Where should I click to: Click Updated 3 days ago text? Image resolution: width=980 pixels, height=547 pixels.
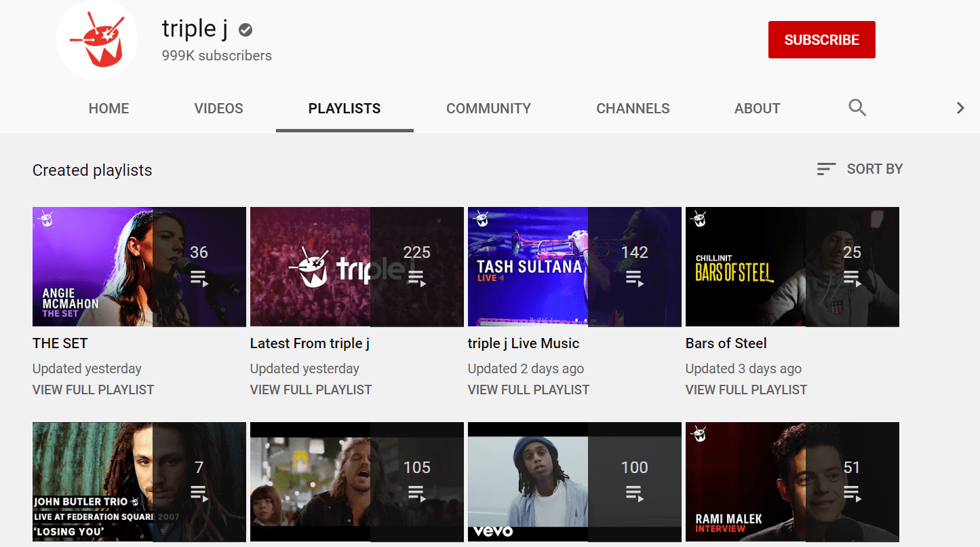pos(743,369)
